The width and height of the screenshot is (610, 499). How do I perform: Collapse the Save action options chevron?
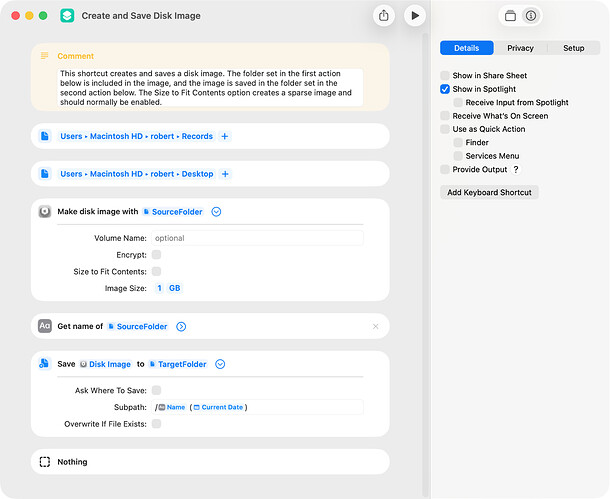coord(220,364)
